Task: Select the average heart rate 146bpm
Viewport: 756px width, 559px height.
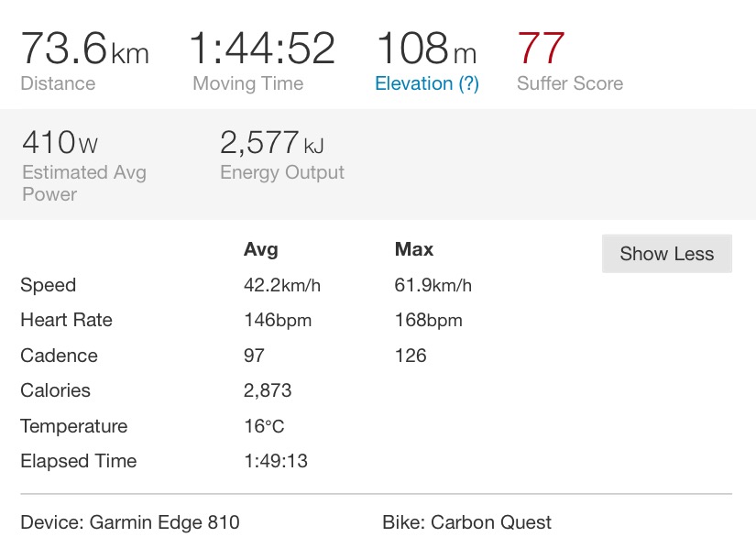Action: 278,320
